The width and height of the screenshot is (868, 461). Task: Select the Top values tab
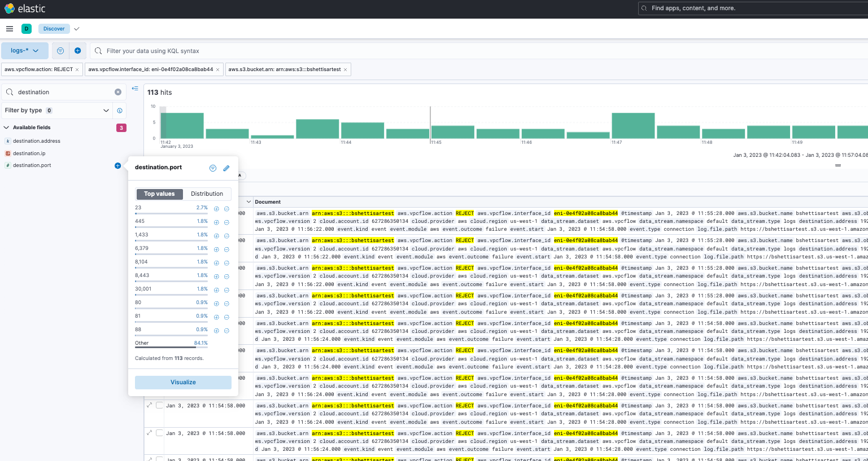pos(159,194)
